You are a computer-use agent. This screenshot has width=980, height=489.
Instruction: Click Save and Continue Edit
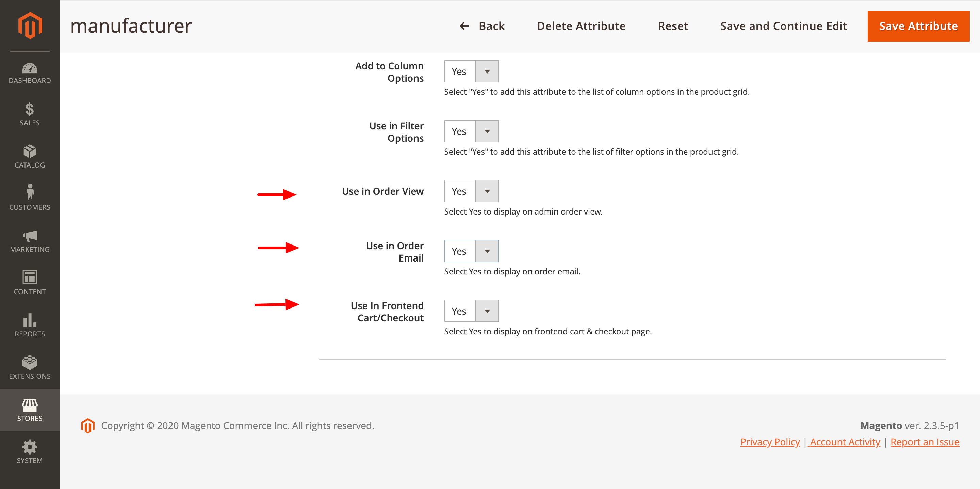(x=784, y=26)
